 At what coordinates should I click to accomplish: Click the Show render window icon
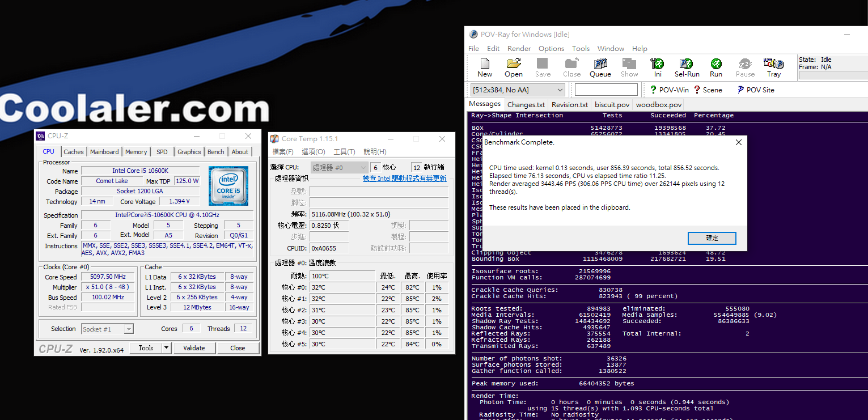point(629,63)
